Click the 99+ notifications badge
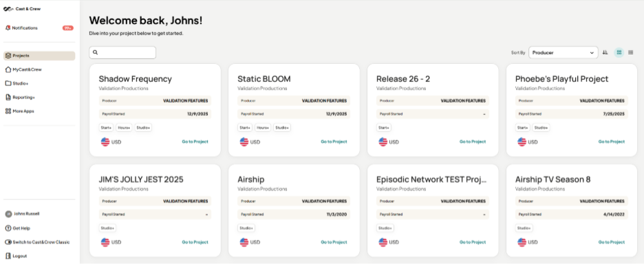The image size is (644, 264). click(68, 28)
